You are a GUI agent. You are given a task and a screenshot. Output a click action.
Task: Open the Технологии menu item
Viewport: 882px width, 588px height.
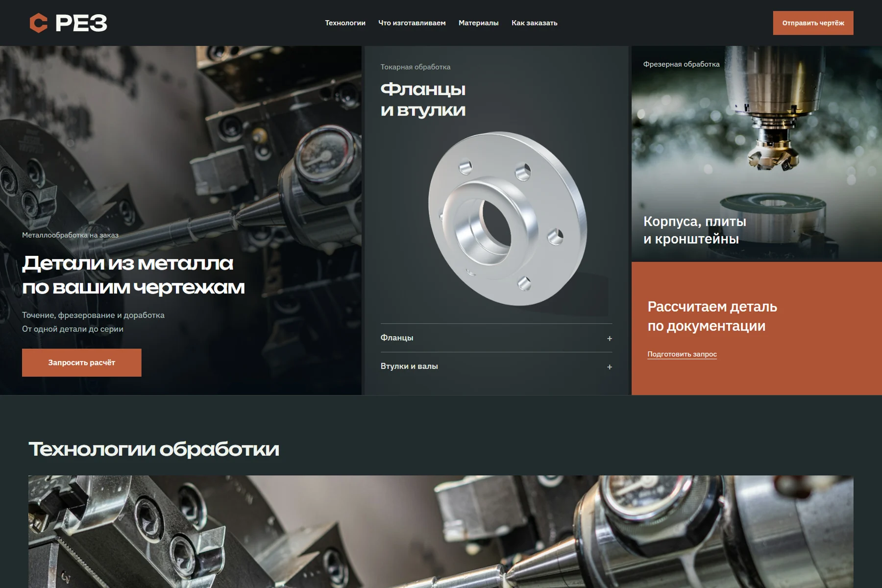[x=345, y=23]
